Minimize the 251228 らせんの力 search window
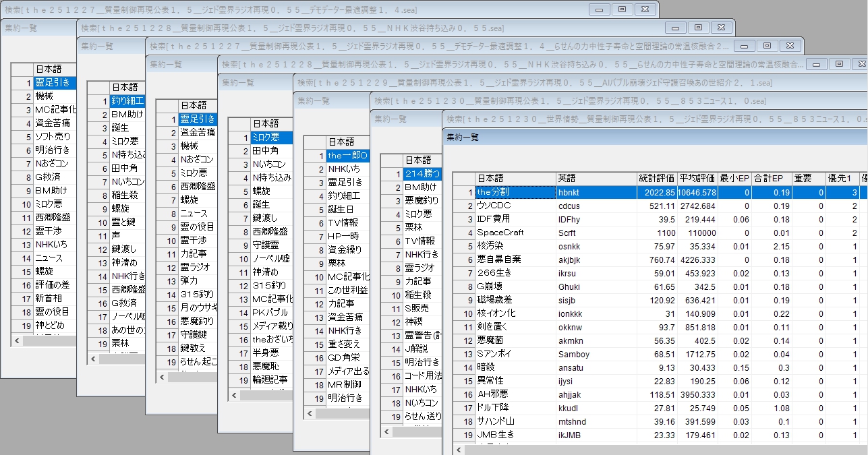This screenshot has height=455, width=868. [816, 64]
